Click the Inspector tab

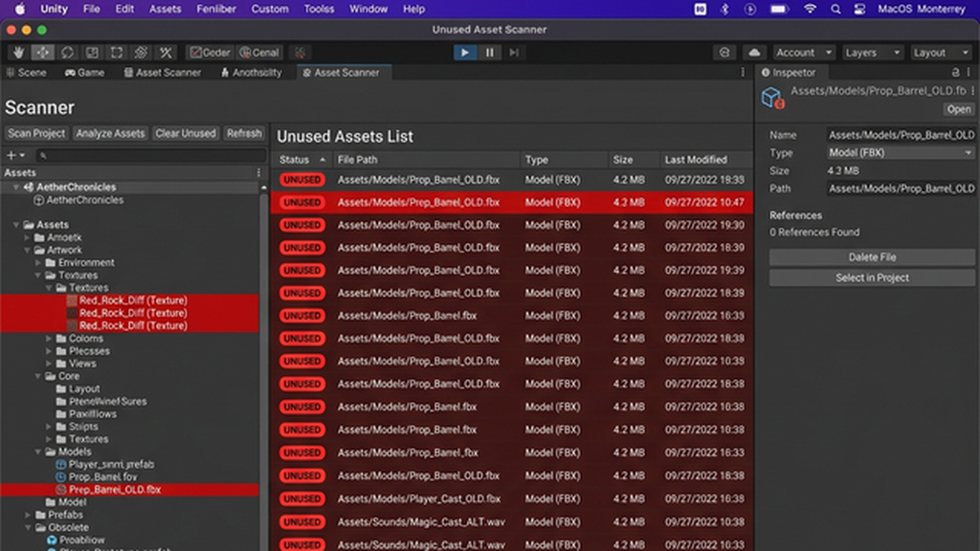click(789, 73)
